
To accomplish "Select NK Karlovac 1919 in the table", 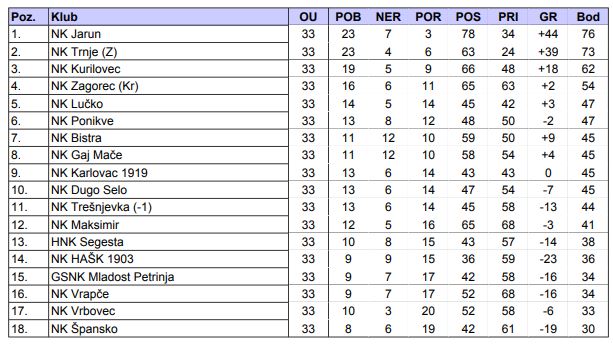I will pyautogui.click(x=99, y=172).
